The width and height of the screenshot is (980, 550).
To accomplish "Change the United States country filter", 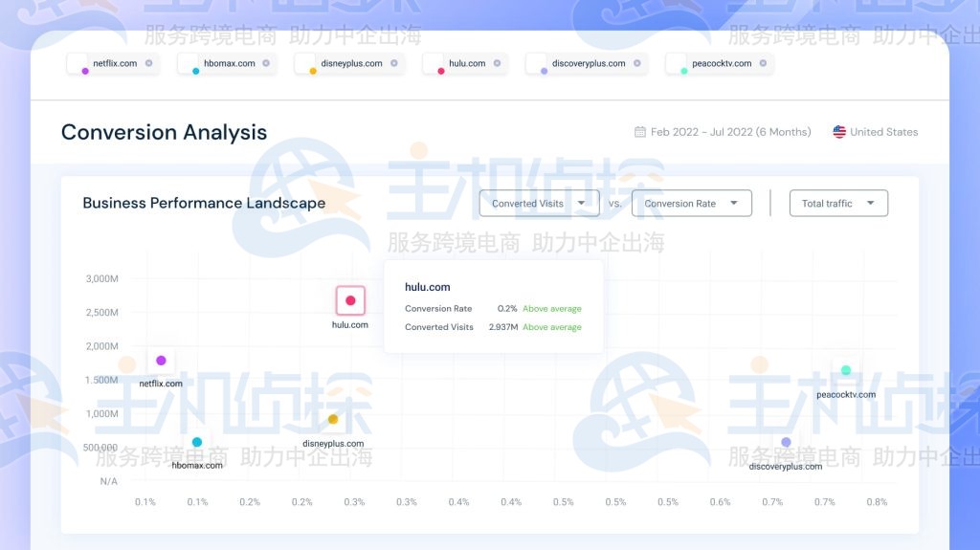I will 883,132.
